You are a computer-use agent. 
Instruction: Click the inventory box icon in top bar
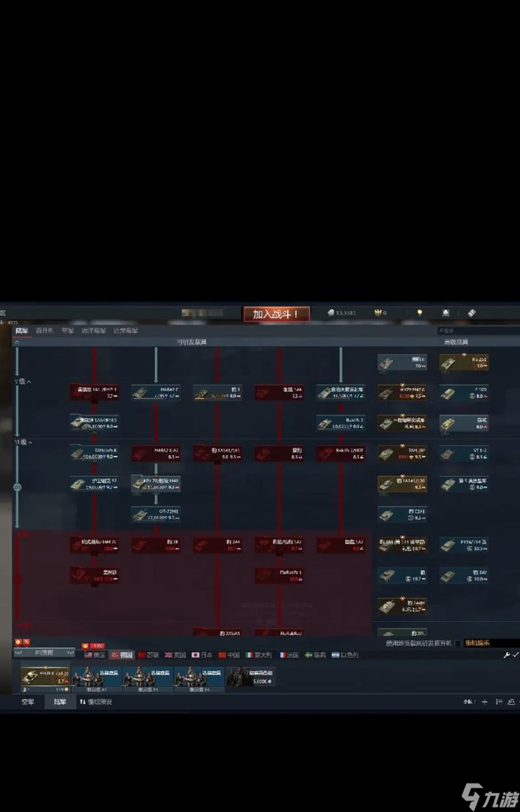[x=447, y=313]
